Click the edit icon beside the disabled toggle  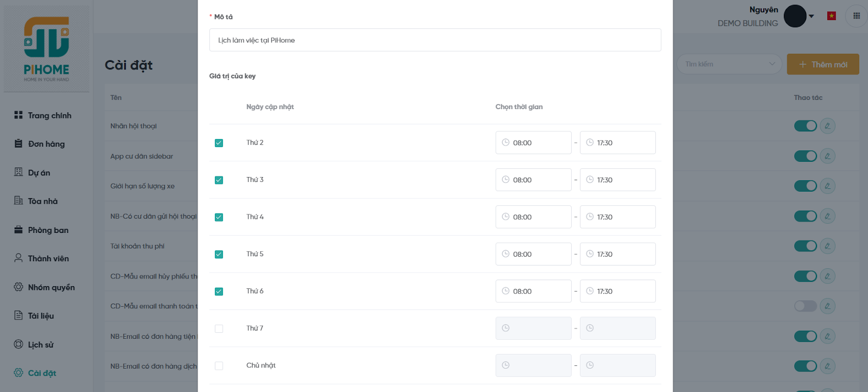point(827,306)
